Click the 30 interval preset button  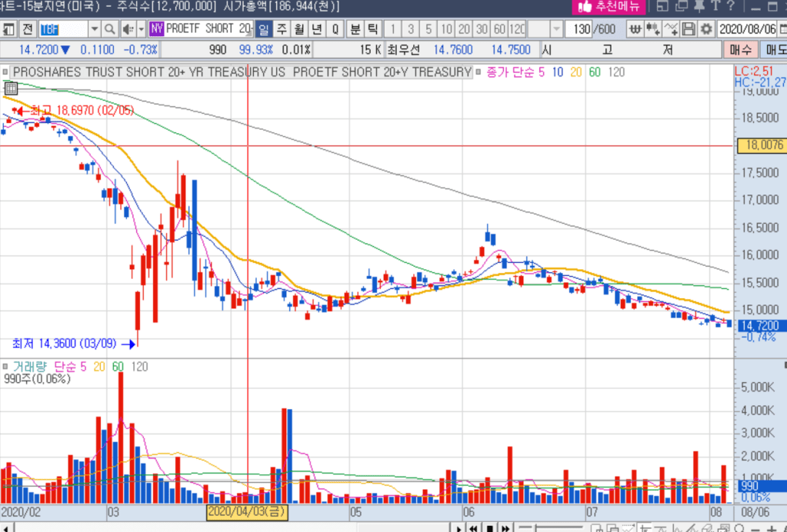(x=482, y=29)
